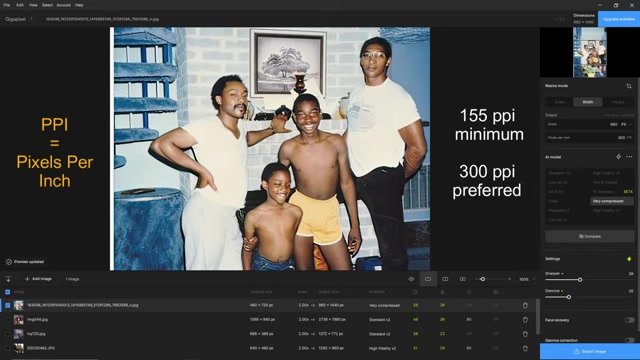Click the crop icon beside Resize mode

coord(629,86)
